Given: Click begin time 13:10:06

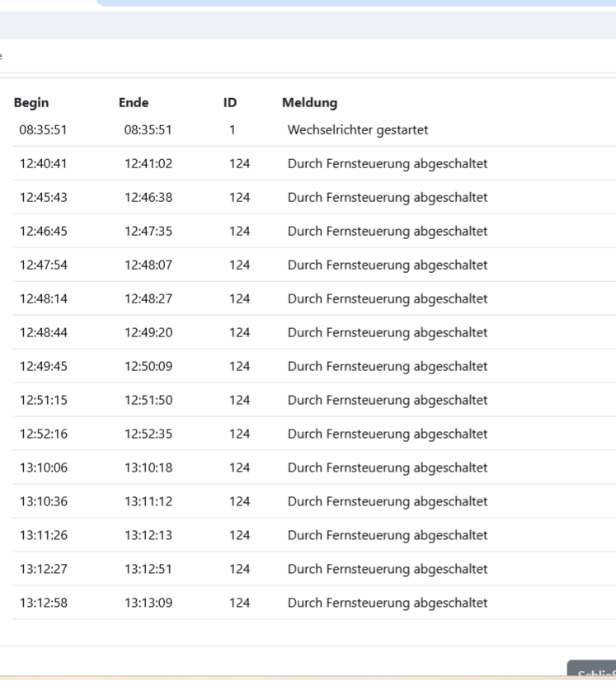Looking at the screenshot, I should click(44, 467).
